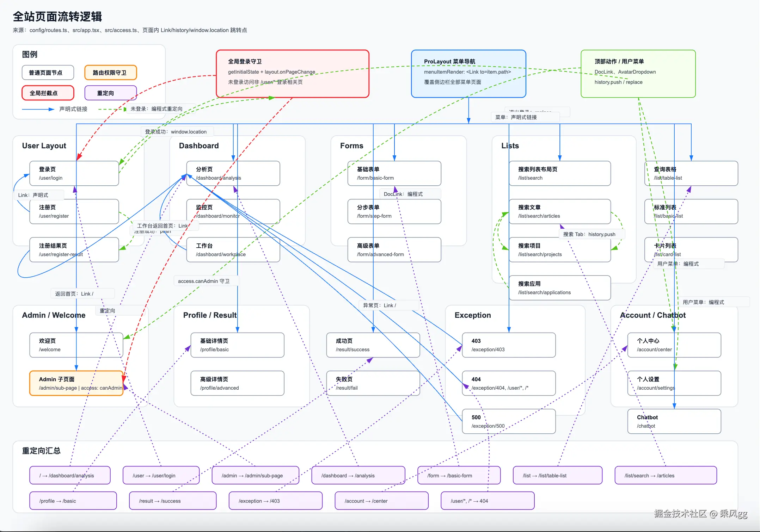
Task: Select the /user/*, /* → 404 redirect box
Action: (488, 501)
